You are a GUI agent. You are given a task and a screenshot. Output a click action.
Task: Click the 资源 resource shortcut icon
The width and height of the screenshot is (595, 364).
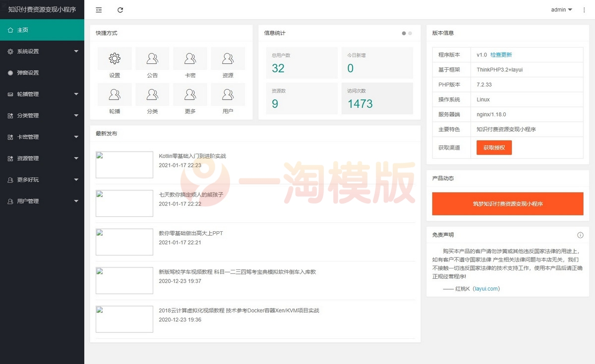click(x=228, y=58)
